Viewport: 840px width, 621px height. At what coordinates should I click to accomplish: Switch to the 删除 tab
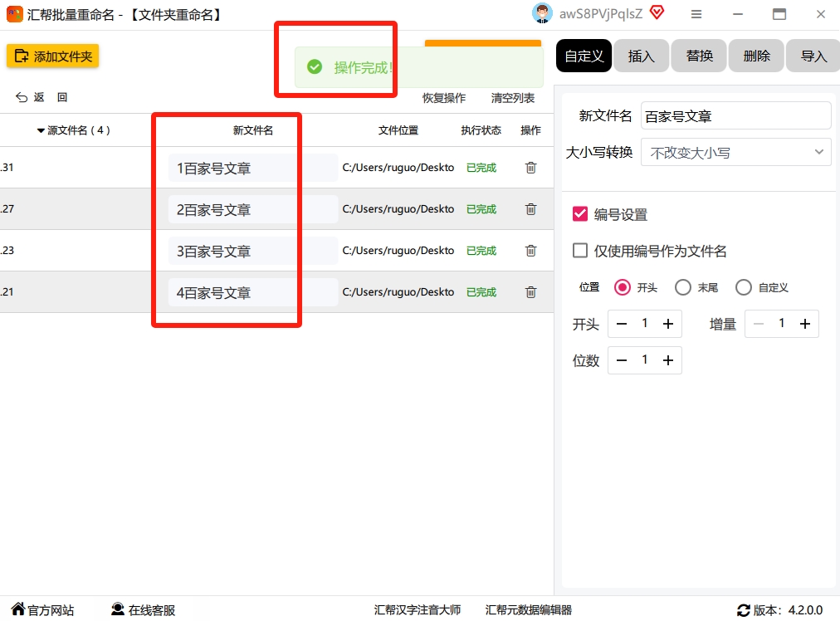756,55
